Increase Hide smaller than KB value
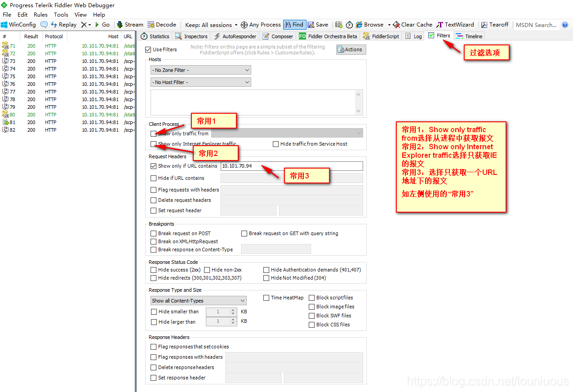 coord(233,310)
